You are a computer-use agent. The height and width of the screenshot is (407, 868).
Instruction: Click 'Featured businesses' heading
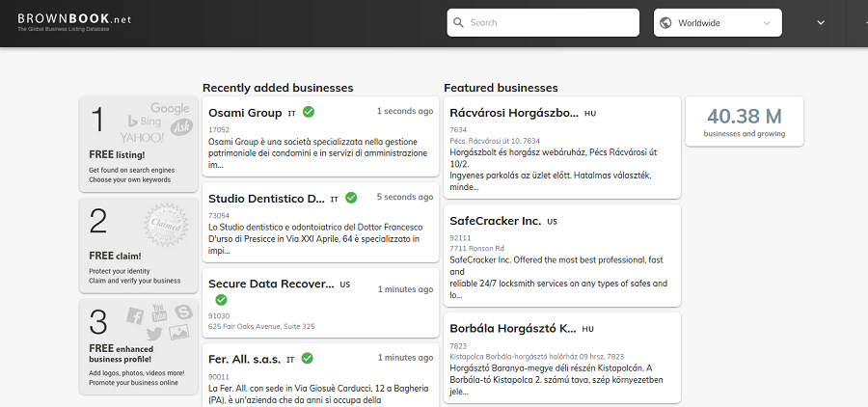click(x=501, y=88)
